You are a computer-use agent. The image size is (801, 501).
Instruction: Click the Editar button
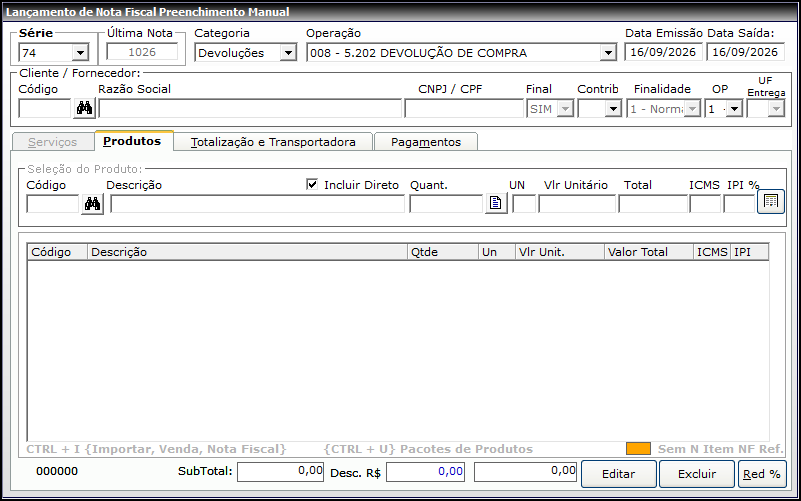(x=619, y=474)
